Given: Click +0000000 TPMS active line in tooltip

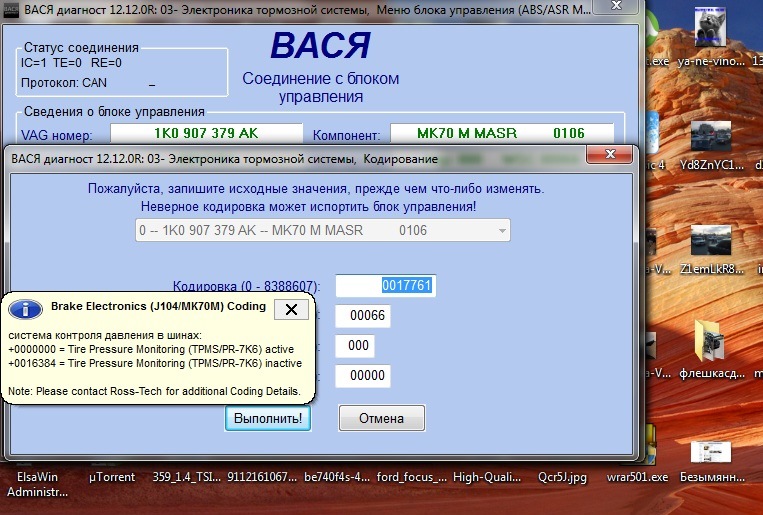Looking at the screenshot, I should [151, 349].
